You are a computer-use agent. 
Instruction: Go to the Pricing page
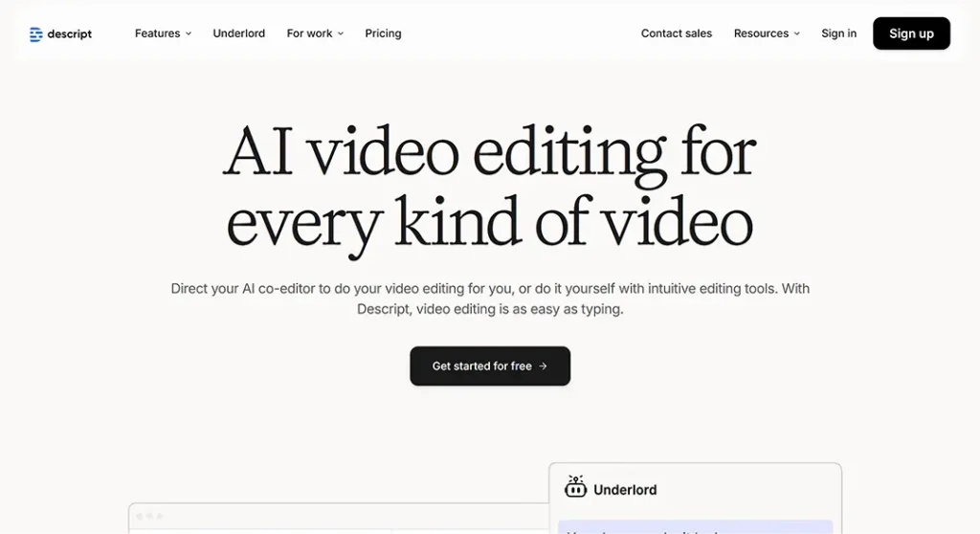click(x=383, y=33)
